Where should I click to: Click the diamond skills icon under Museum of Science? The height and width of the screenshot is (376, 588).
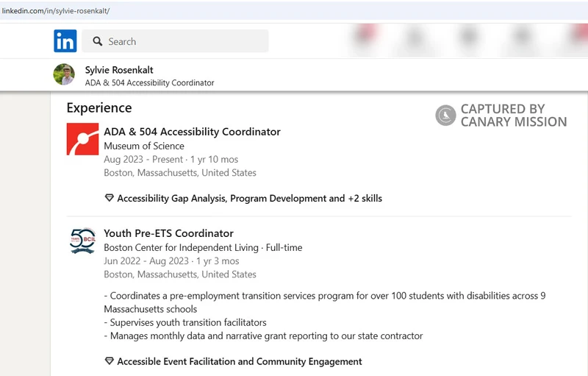pos(109,198)
